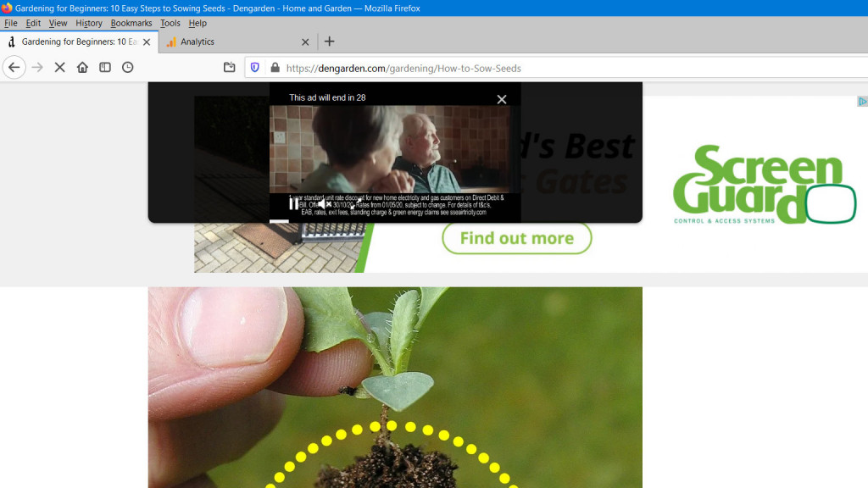Open the Bookmarks menu
868x488 pixels.
click(x=131, y=23)
